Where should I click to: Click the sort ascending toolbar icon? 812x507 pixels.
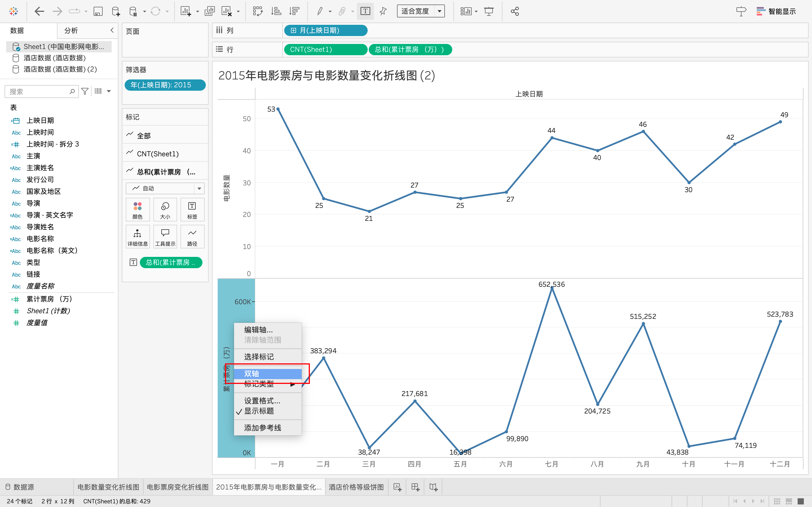[276, 11]
